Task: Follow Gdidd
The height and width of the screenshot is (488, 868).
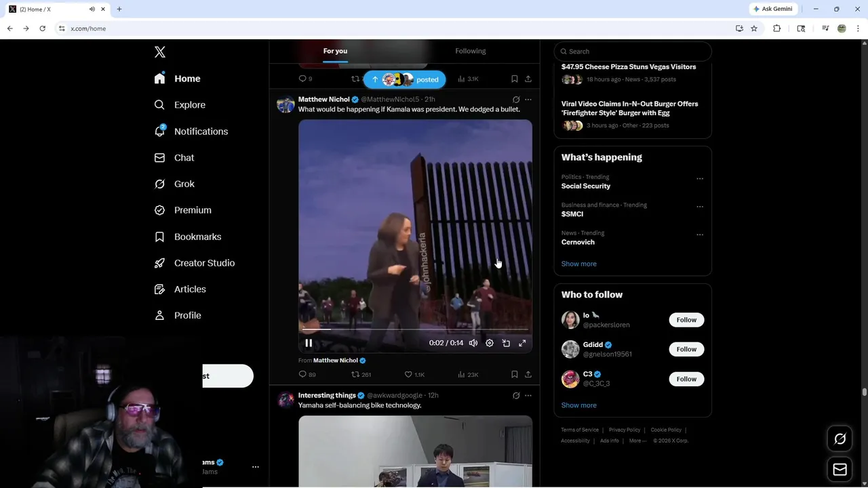Action: coord(686,349)
